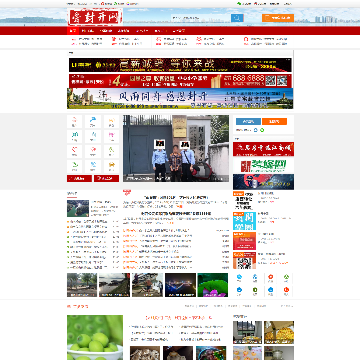
Task: Open the yellow food photo thumbnail
Action: click(x=279, y=332)
